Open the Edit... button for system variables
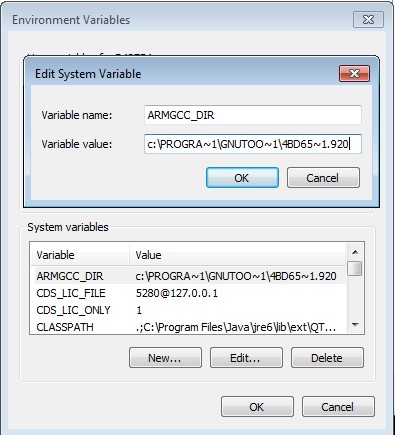The image size is (395, 435). 246,358
